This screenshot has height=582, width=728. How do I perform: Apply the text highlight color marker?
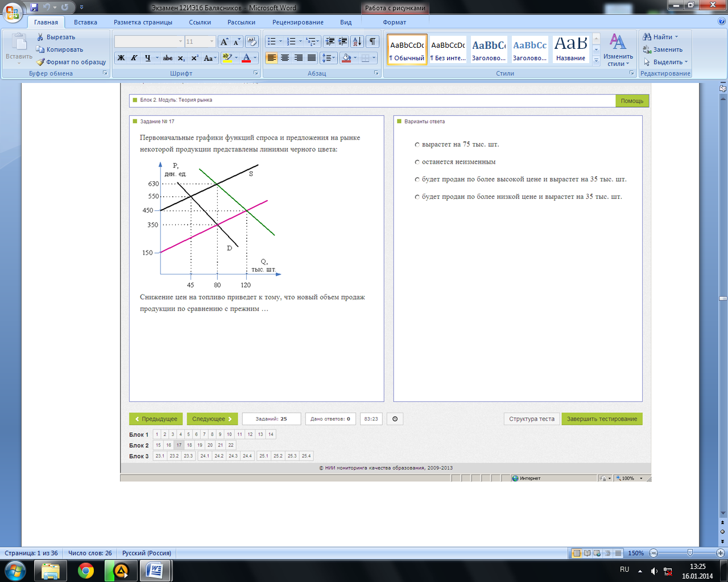pyautogui.click(x=227, y=58)
